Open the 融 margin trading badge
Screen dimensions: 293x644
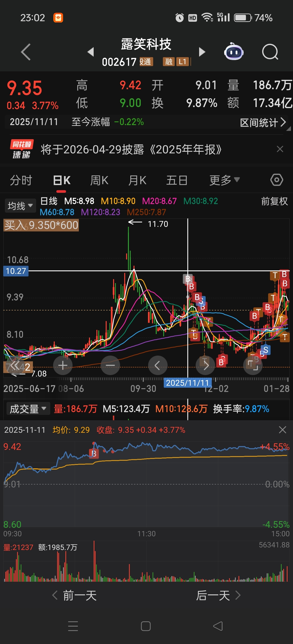pyautogui.click(x=169, y=61)
